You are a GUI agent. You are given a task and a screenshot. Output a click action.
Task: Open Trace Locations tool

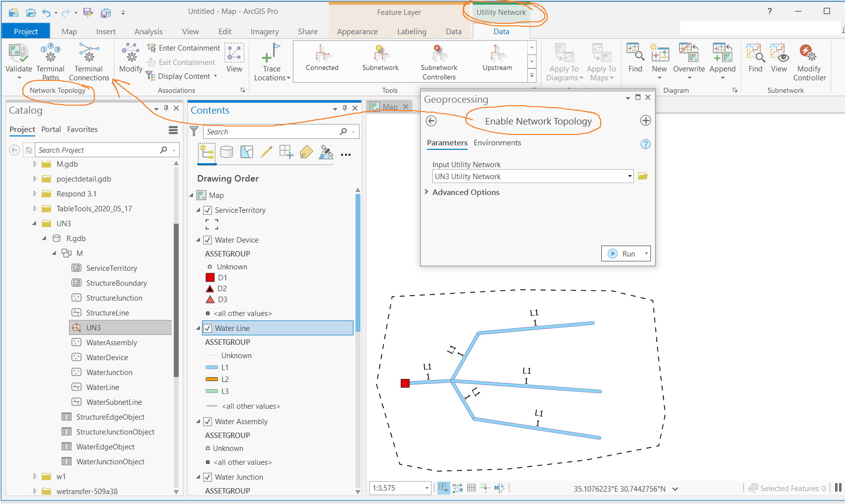272,62
